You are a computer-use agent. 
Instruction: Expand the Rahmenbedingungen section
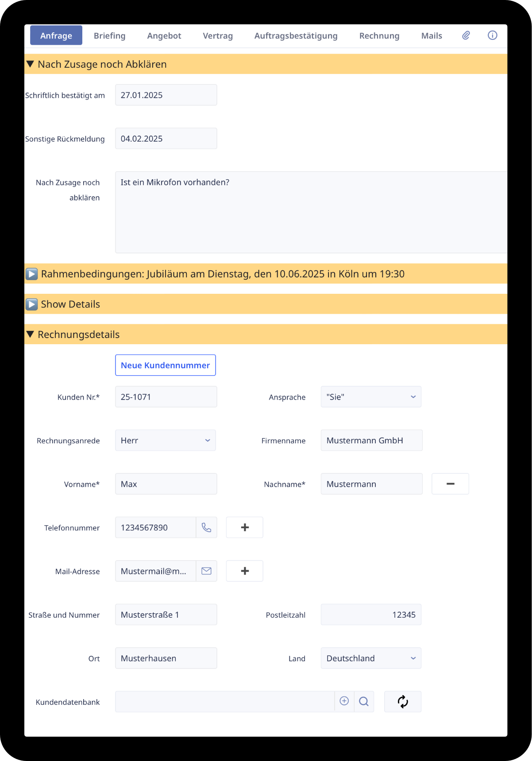point(32,274)
